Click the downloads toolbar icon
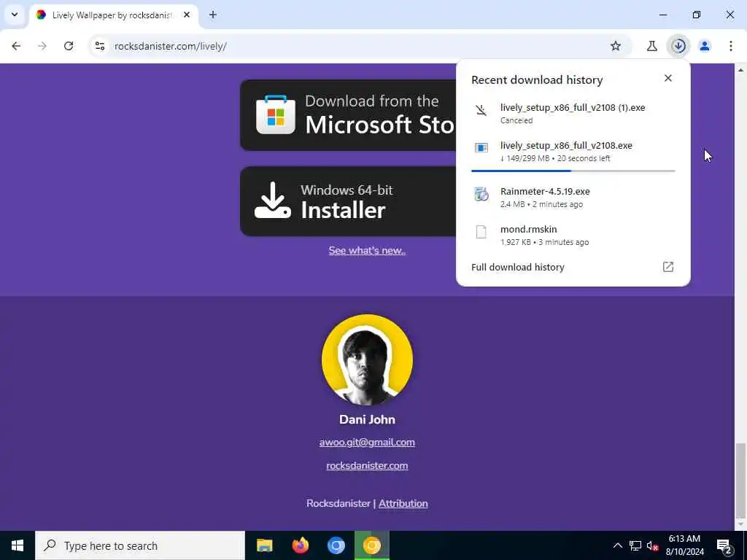The height and width of the screenshot is (560, 747). 678,46
